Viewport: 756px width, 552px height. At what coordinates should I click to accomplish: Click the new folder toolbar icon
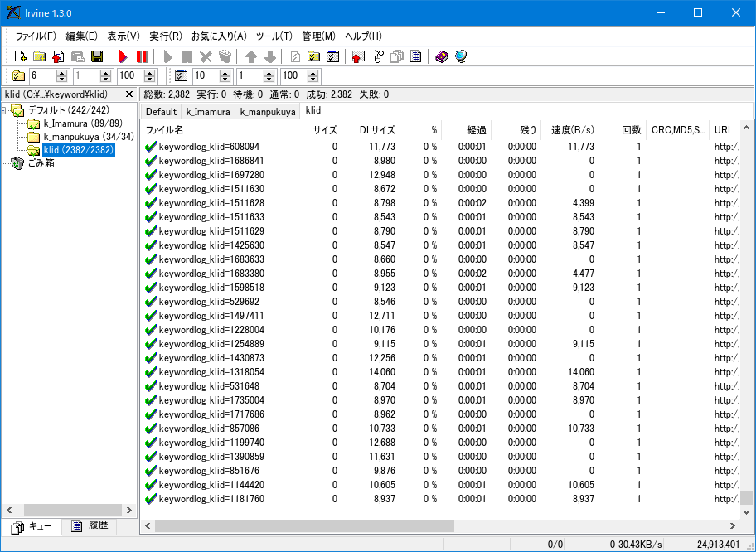click(40, 56)
